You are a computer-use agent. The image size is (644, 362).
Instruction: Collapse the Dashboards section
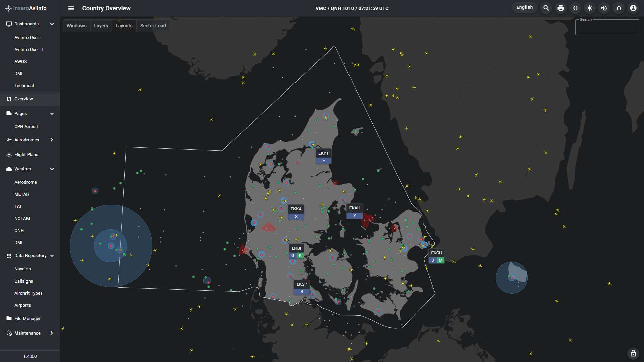point(52,24)
